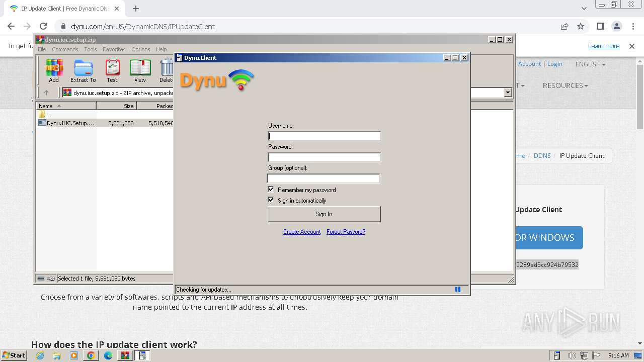The image size is (644, 362).
Task: Select Dynu.IUC.Setup file row
Action: click(x=105, y=123)
